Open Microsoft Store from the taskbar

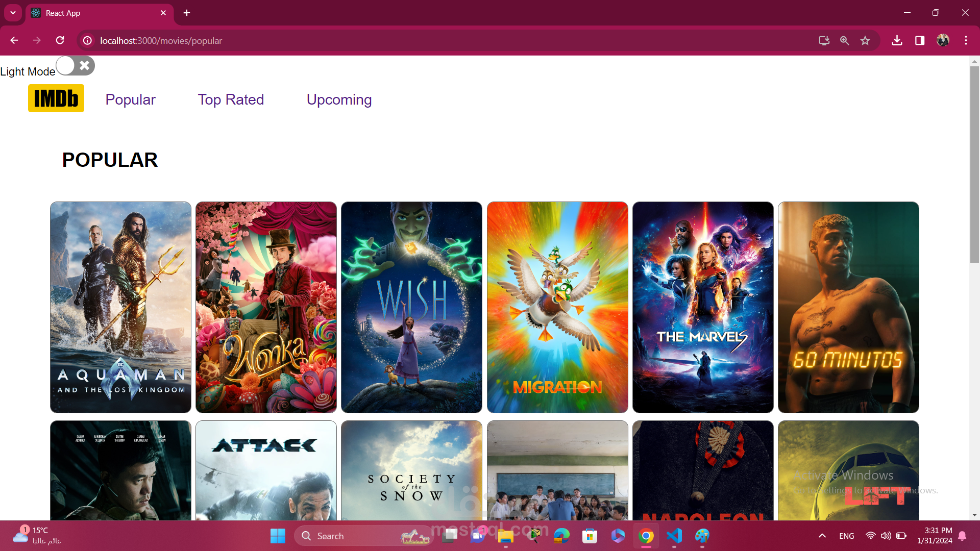[x=590, y=536]
